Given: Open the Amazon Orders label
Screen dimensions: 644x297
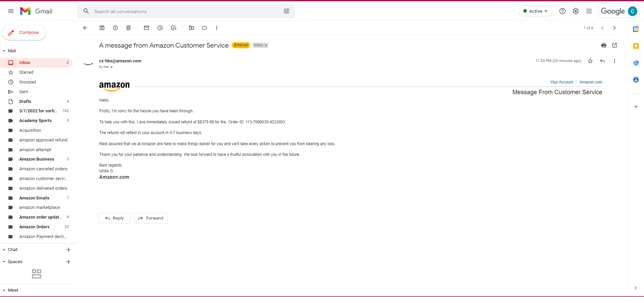Looking at the screenshot, I should click(36, 227).
